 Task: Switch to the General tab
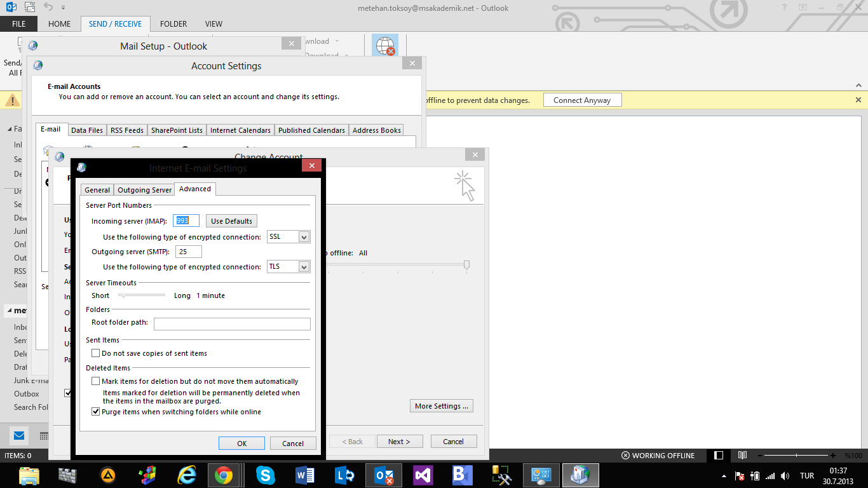97,190
